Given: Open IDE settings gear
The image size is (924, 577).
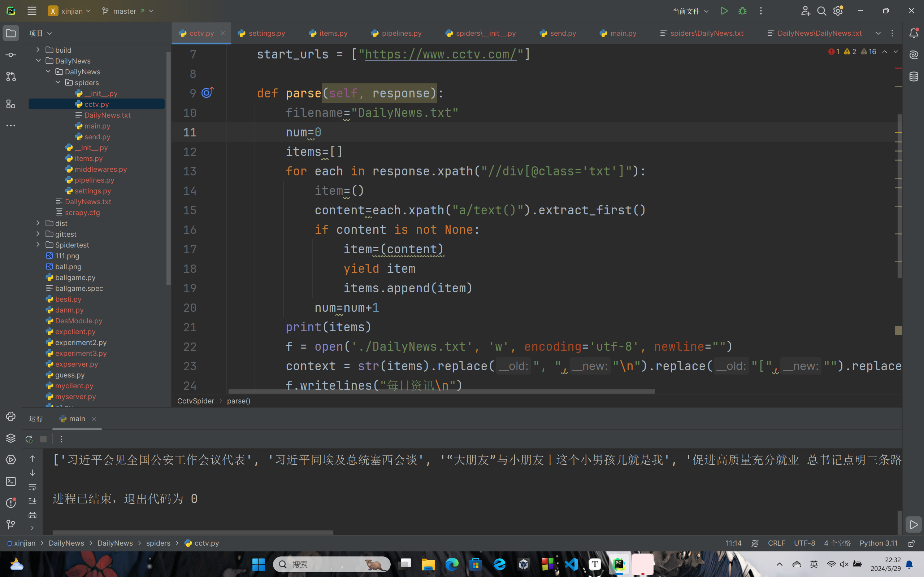Looking at the screenshot, I should [x=838, y=11].
